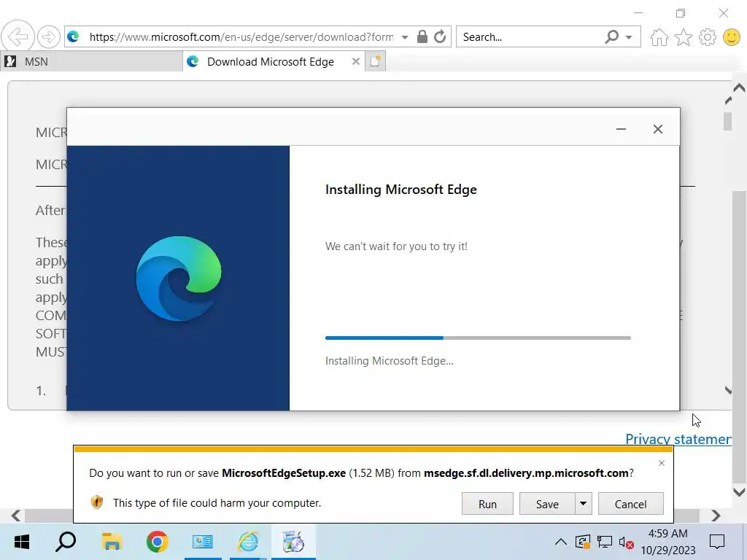Click the installation progress bar

click(478, 338)
